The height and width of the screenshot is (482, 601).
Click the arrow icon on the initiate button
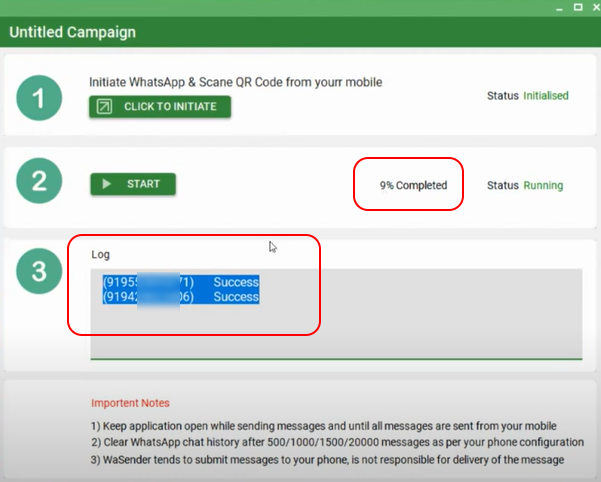pyautogui.click(x=104, y=106)
